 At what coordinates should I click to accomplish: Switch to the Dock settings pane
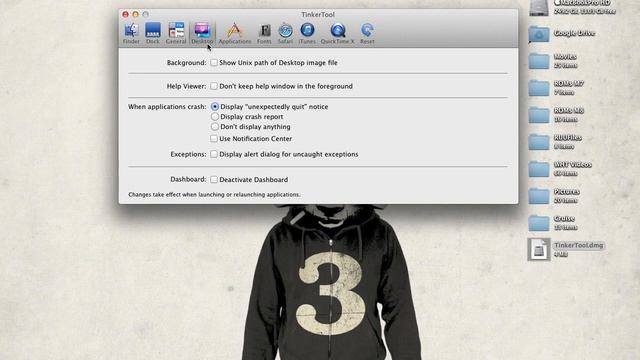click(153, 33)
